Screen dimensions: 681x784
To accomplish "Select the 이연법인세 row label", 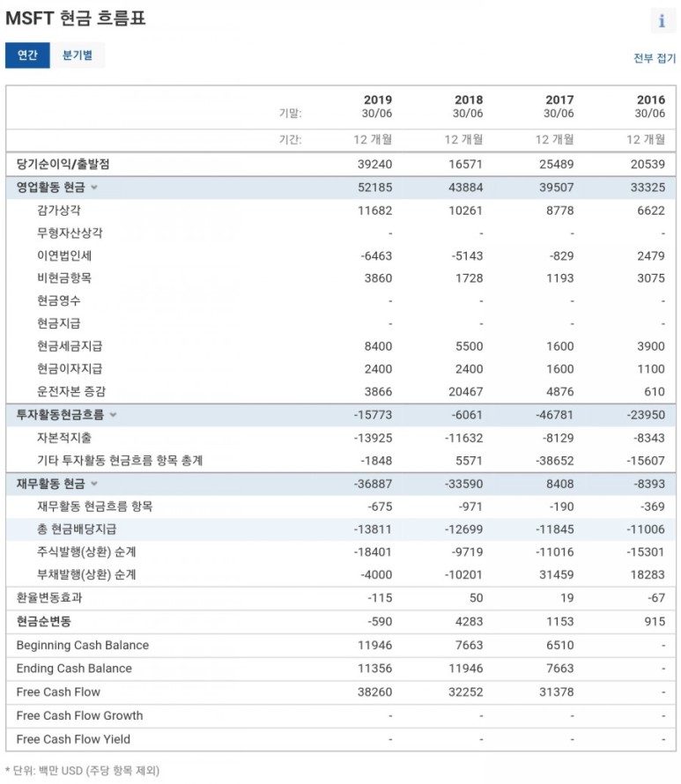I will [x=64, y=255].
